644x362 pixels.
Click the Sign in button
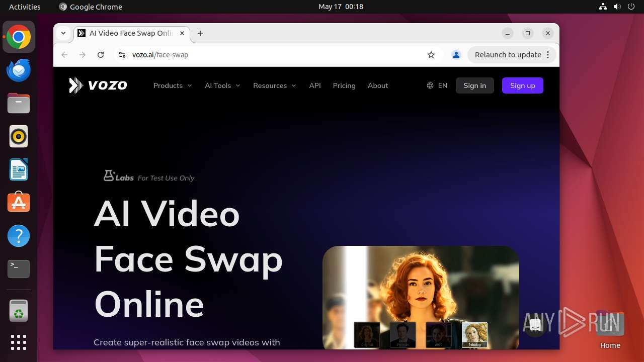pos(475,85)
